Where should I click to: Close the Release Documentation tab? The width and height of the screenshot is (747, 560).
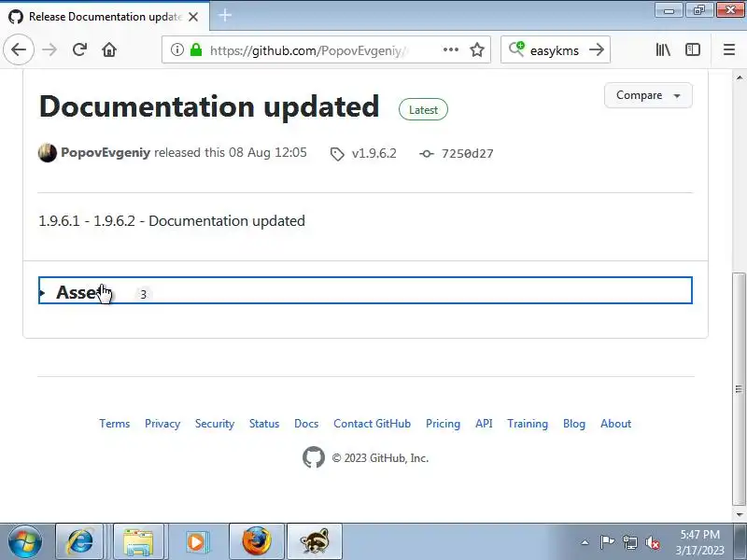193,17
